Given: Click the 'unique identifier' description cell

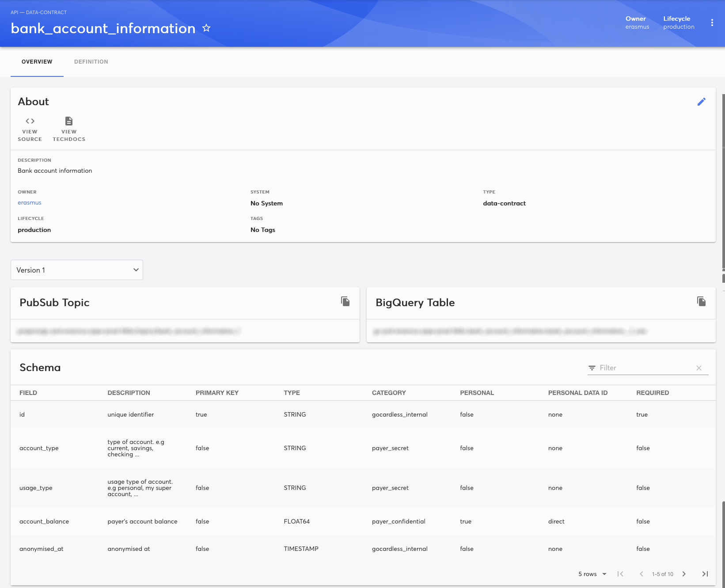Looking at the screenshot, I should tap(131, 414).
